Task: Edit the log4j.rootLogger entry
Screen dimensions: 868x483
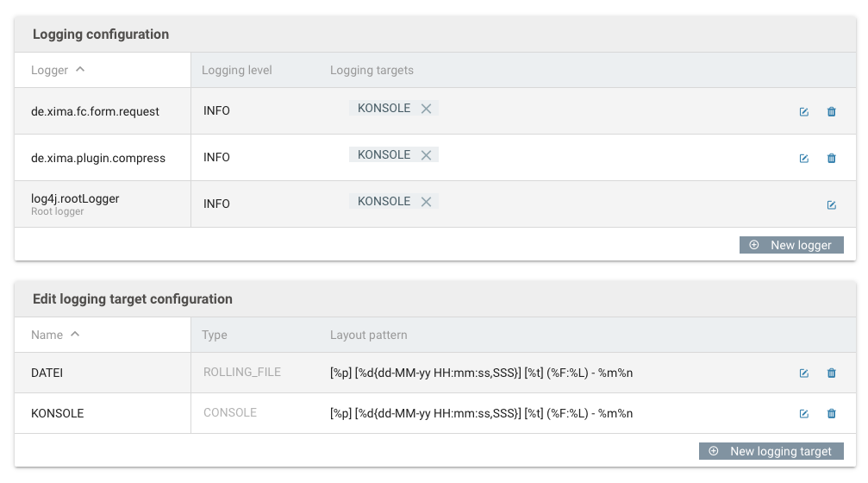Action: click(832, 205)
